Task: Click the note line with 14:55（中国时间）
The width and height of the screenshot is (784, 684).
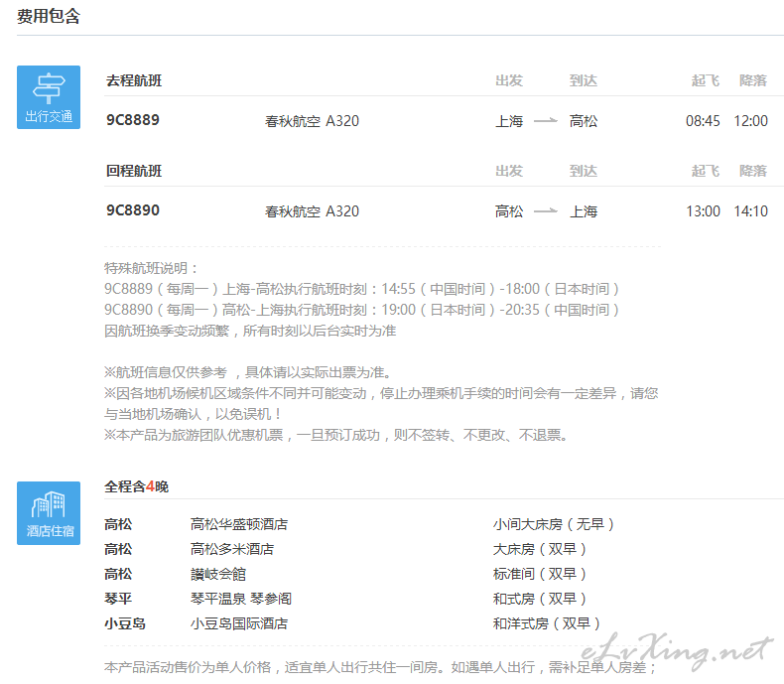Action: coord(361,289)
